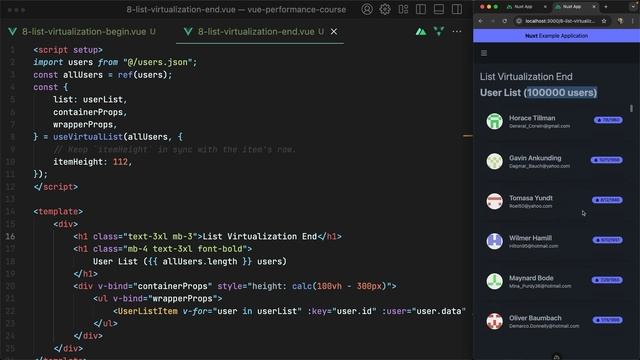Click Tomasa Yundt's avatar
Screen dimensions: 640x360
[x=494, y=201]
